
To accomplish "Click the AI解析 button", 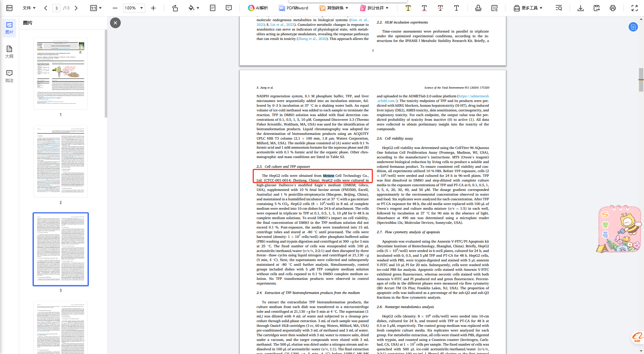I will (258, 8).
